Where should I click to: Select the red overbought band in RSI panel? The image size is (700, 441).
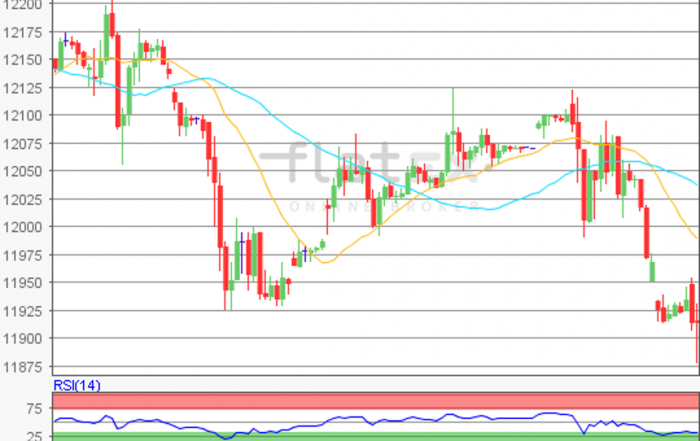pos(375,400)
